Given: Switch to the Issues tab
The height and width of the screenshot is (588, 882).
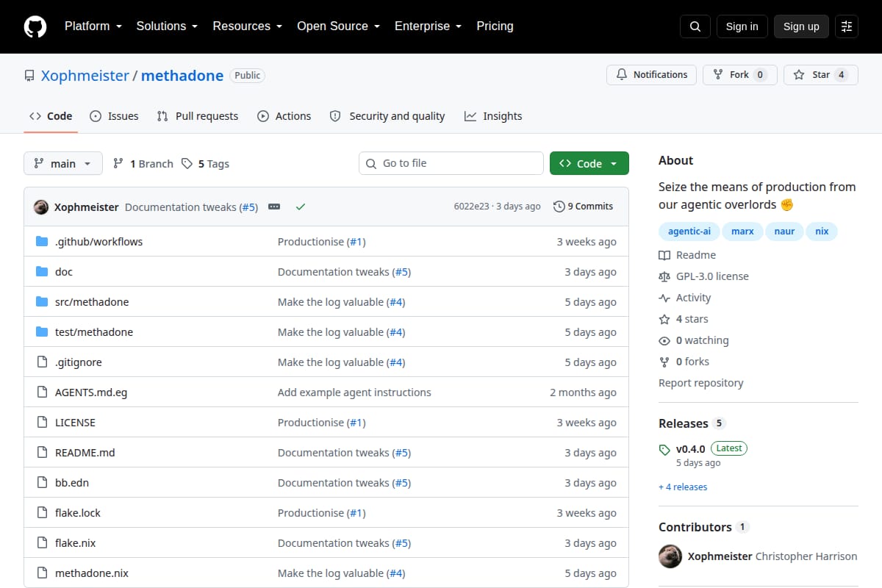Looking at the screenshot, I should 114,116.
